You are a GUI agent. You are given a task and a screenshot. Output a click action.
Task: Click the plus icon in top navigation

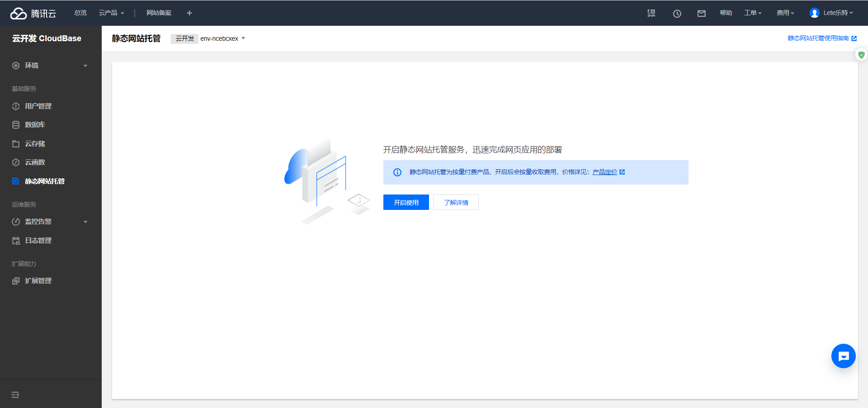coord(189,13)
